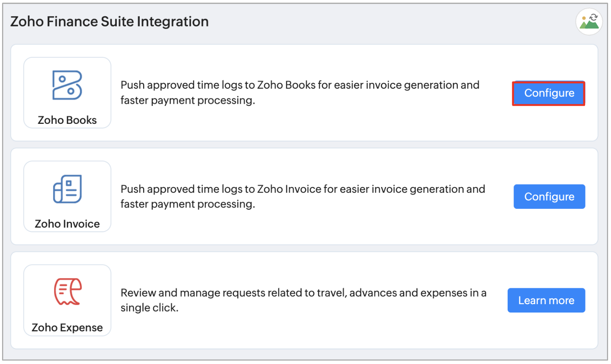The height and width of the screenshot is (364, 611).
Task: Click "Zoho Books" within the first description
Action: click(286, 85)
